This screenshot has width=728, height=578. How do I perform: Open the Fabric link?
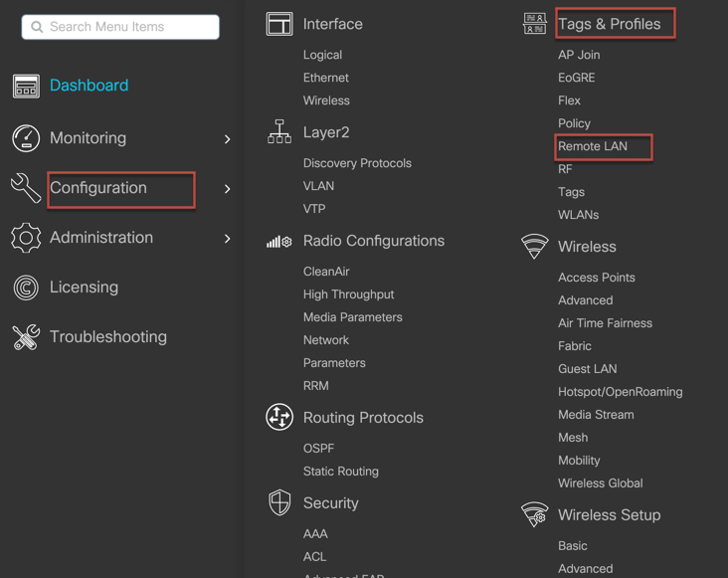click(574, 345)
